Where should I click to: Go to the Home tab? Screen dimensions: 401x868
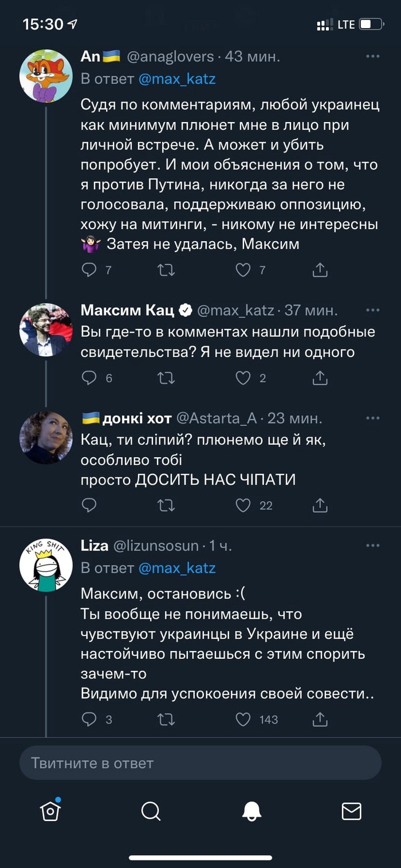point(50,810)
